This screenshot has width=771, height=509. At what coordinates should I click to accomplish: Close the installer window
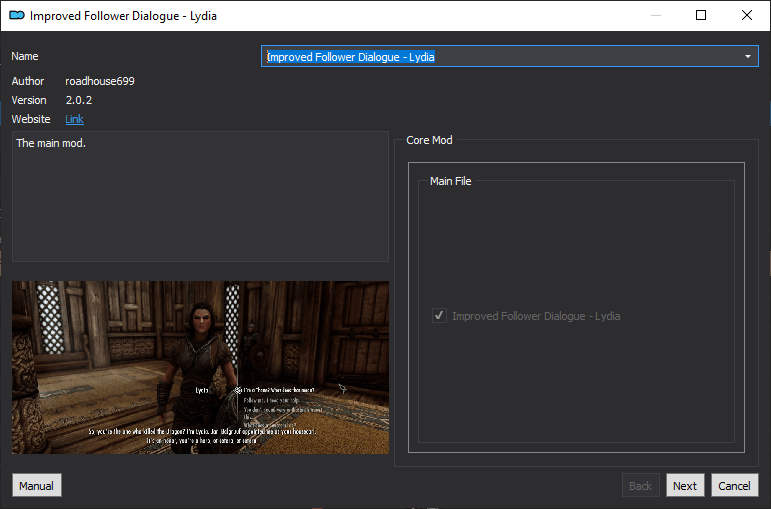[747, 15]
